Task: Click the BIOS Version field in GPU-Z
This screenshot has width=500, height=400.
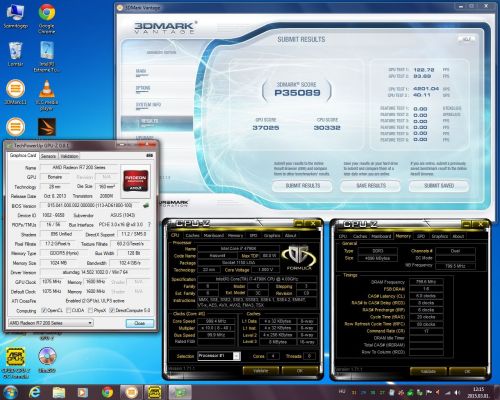Action: point(90,205)
